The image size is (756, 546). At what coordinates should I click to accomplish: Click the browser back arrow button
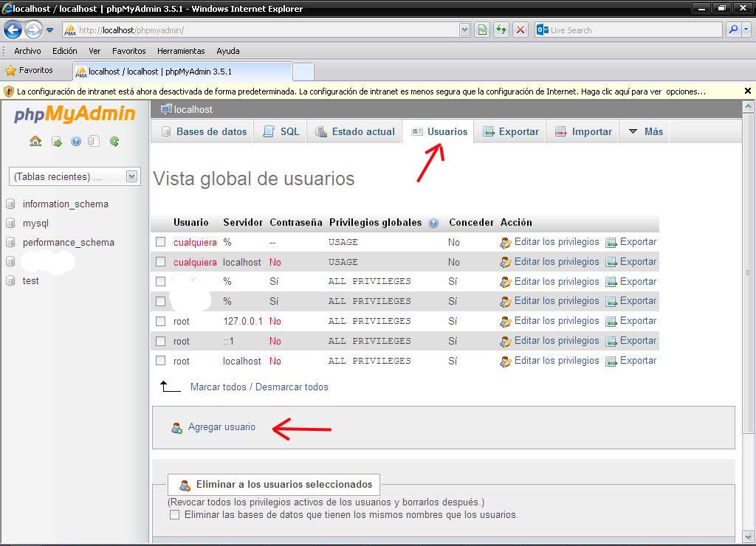13,30
